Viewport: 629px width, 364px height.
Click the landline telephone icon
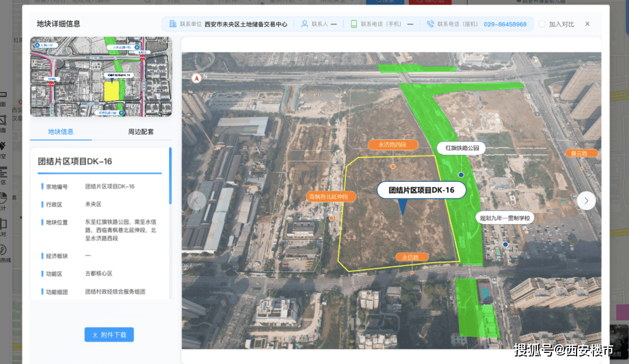coord(430,24)
